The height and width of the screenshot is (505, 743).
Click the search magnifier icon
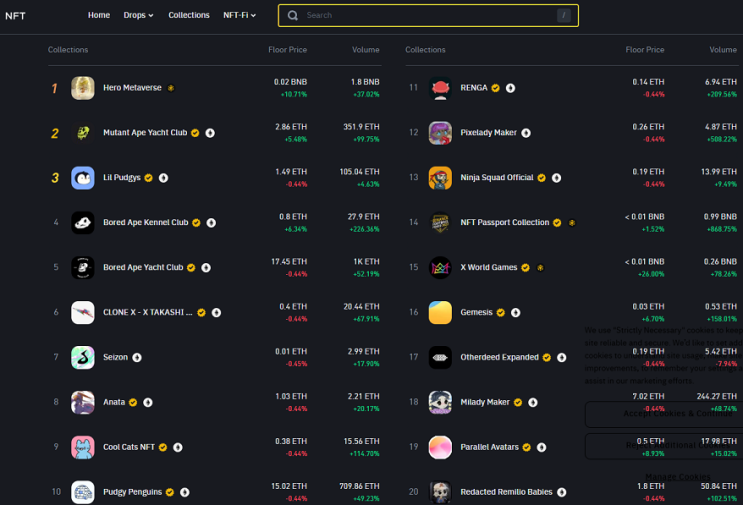pyautogui.click(x=293, y=15)
